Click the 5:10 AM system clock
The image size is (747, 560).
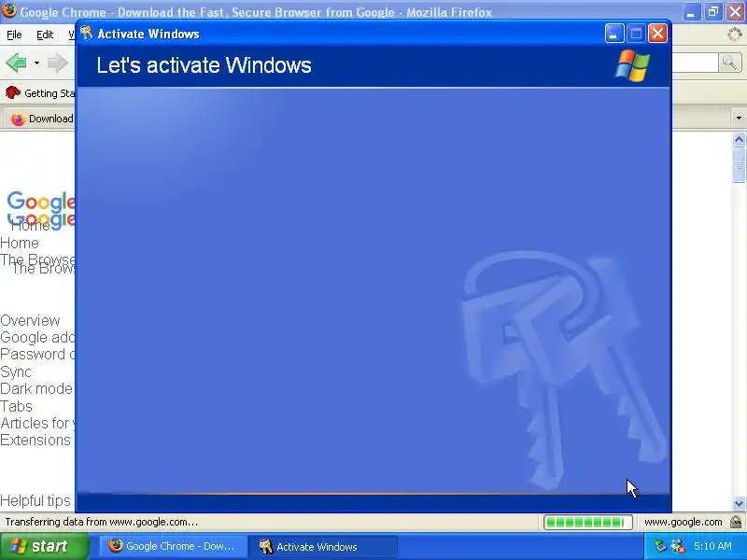(x=712, y=546)
